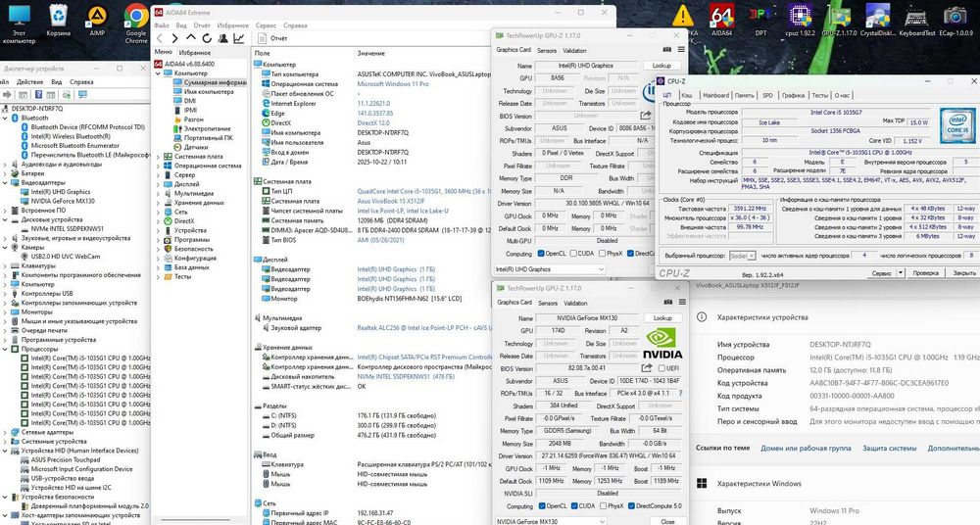Take screenshot in Intel GPU-Z window
Image resolution: width=980 pixels, height=525 pixels.
(666, 49)
